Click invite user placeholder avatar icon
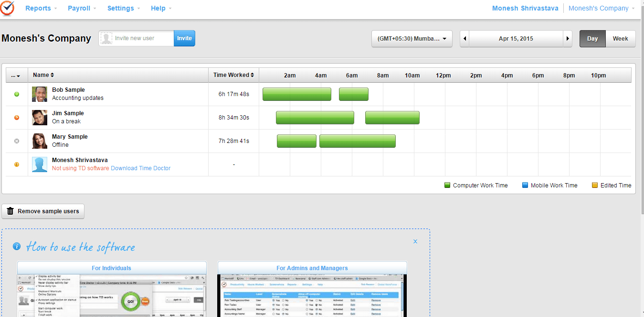Image resolution: width=644 pixels, height=317 pixels. point(106,38)
